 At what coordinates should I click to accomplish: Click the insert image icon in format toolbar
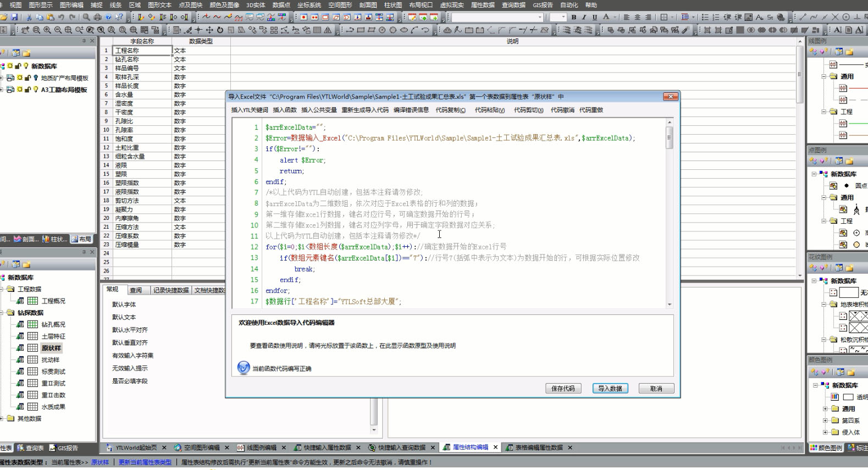(749, 17)
